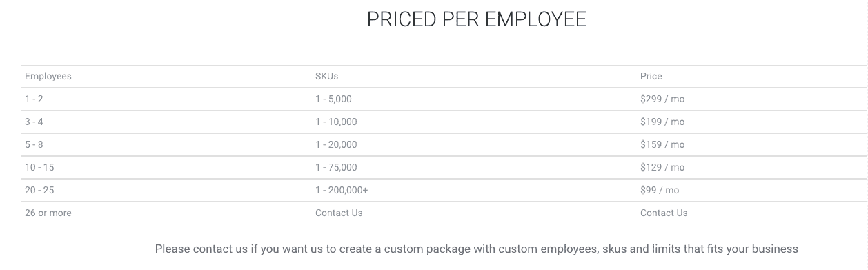Click the custom package contact note
This screenshot has height=270, width=868.
[477, 249]
